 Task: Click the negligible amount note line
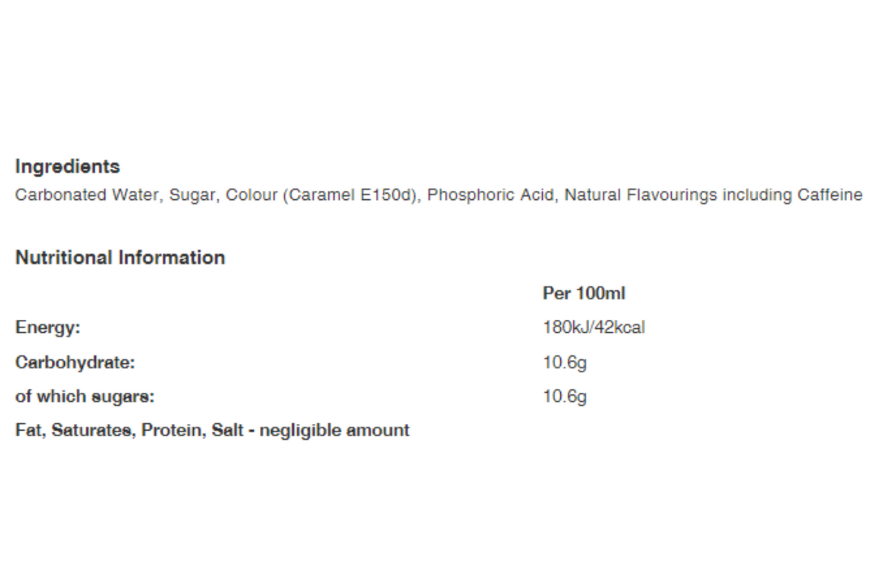click(212, 431)
